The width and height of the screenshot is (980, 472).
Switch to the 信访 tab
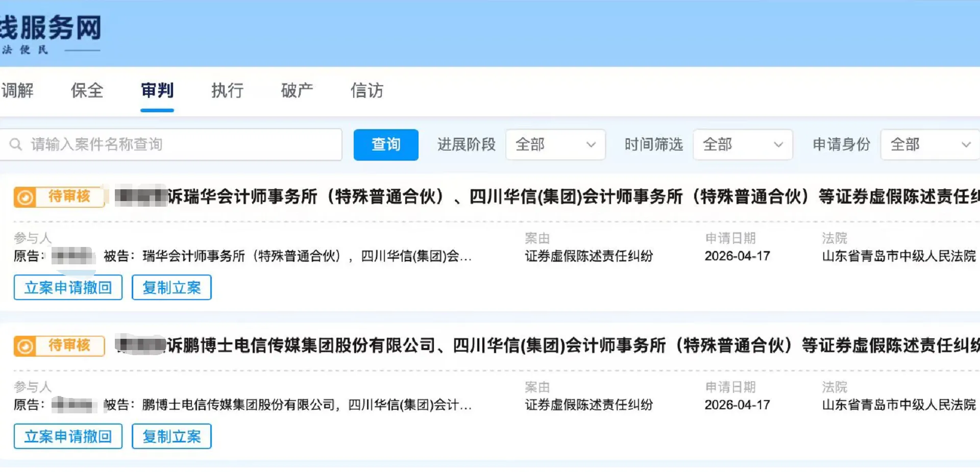pyautogui.click(x=366, y=91)
